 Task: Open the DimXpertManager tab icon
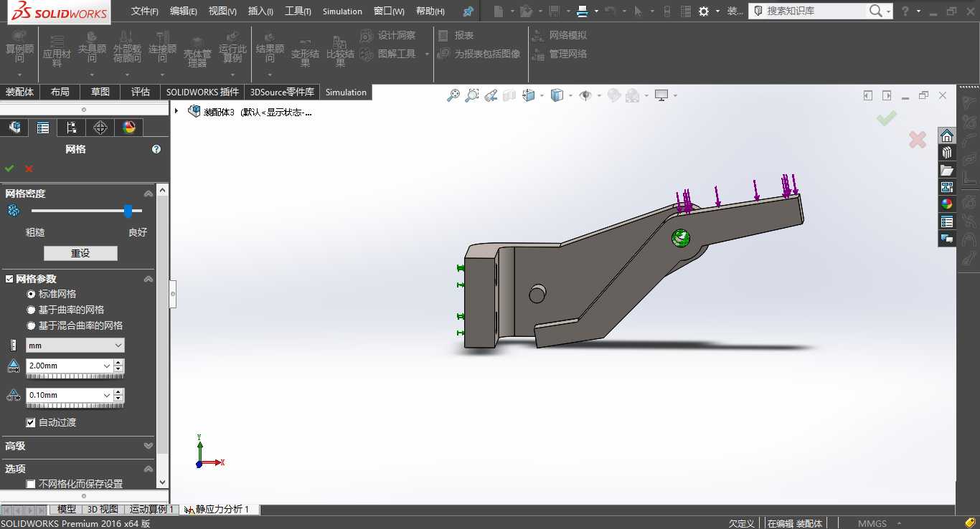100,128
